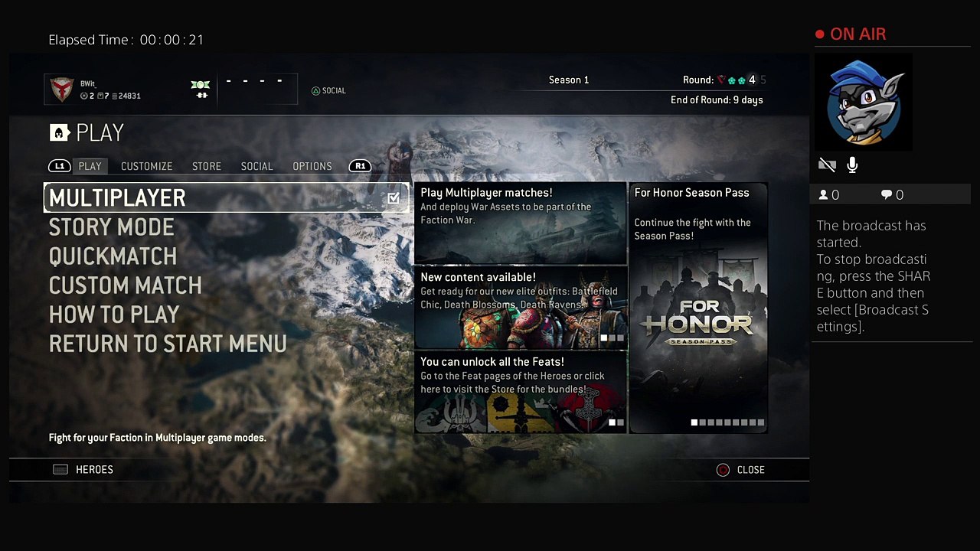Open the For Honor Season Pass banner
This screenshot has width=980, height=551.
698,308
